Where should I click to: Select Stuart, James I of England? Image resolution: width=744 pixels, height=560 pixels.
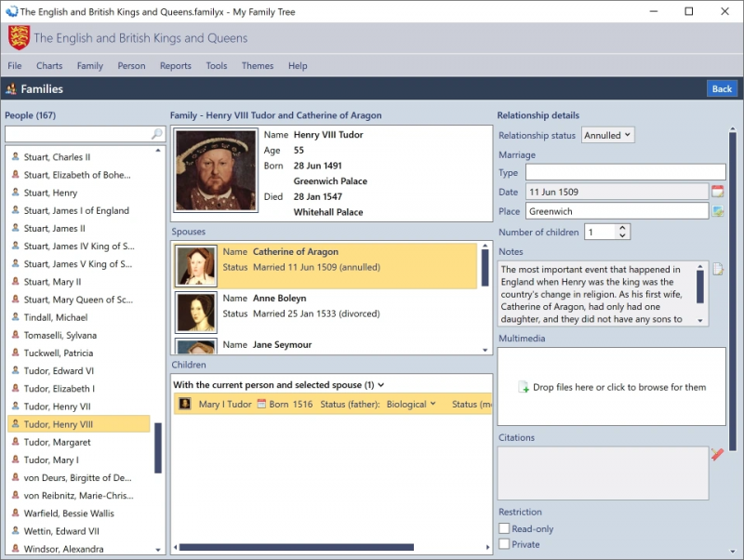[79, 210]
